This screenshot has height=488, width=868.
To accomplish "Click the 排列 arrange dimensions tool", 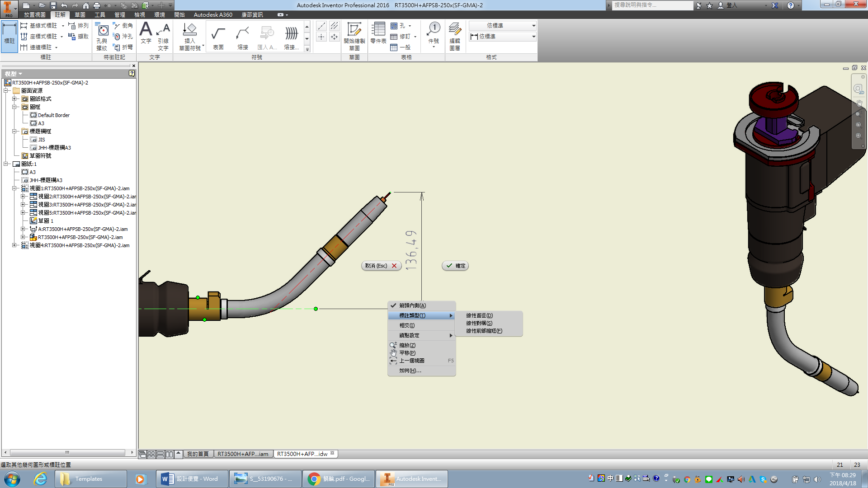I will click(x=78, y=26).
